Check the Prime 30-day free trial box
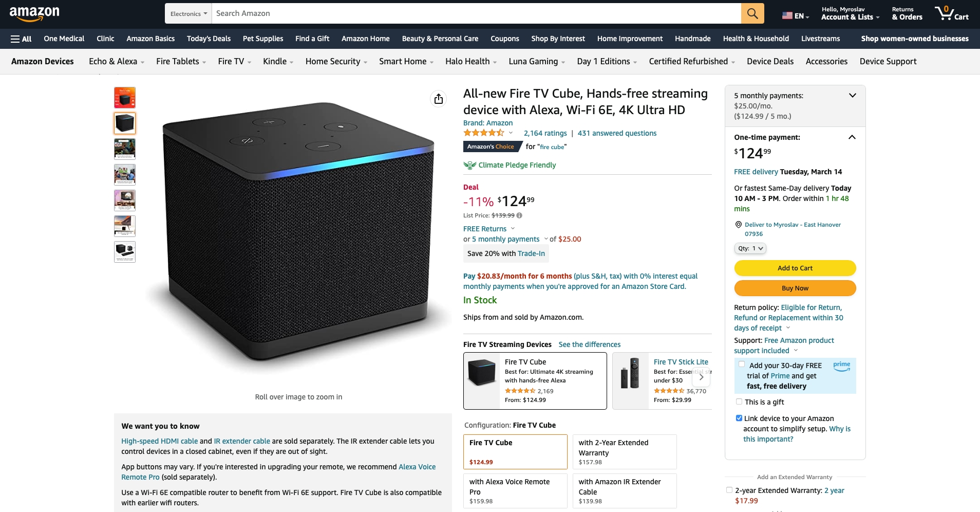This screenshot has width=980, height=512. point(741,364)
